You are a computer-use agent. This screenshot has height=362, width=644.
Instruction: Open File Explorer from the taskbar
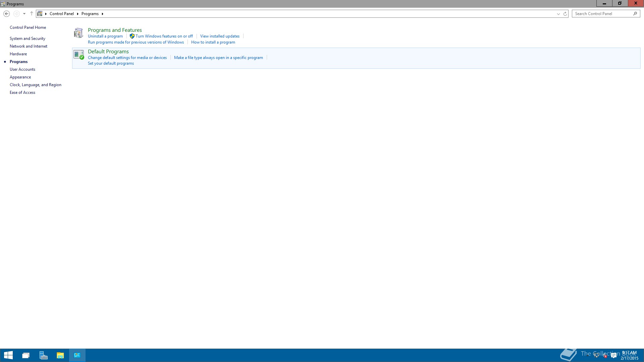60,355
